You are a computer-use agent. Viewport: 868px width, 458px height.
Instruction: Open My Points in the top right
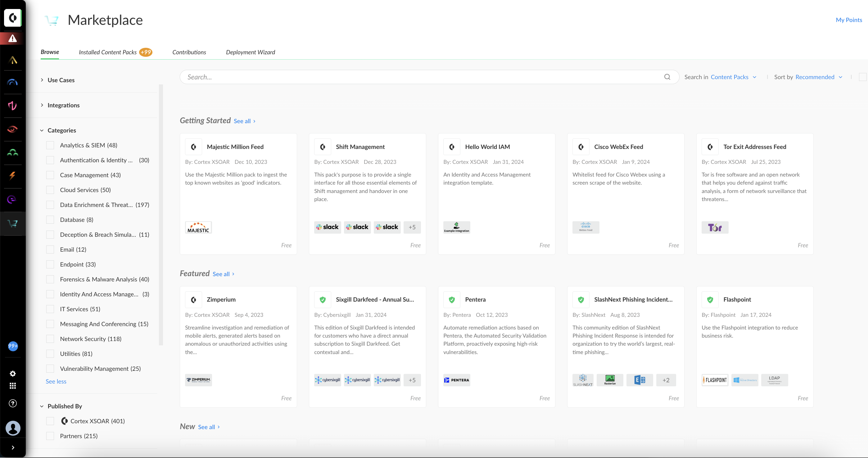tap(848, 20)
